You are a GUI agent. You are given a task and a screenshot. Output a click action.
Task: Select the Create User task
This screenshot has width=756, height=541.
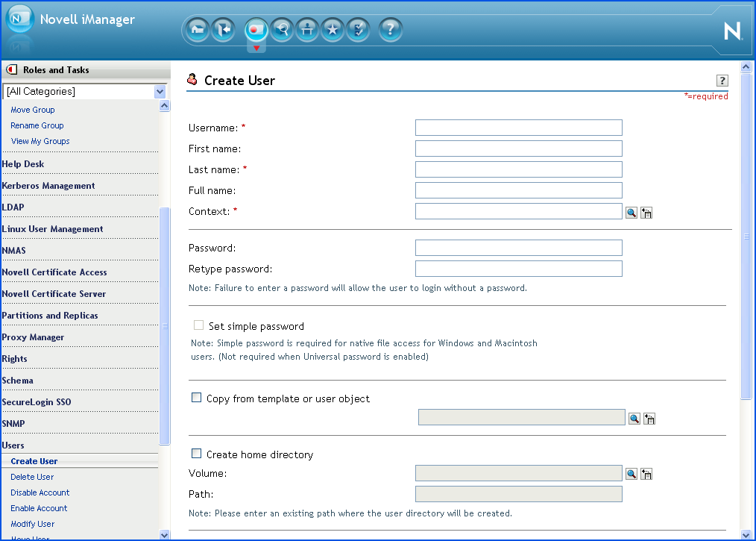[34, 461]
